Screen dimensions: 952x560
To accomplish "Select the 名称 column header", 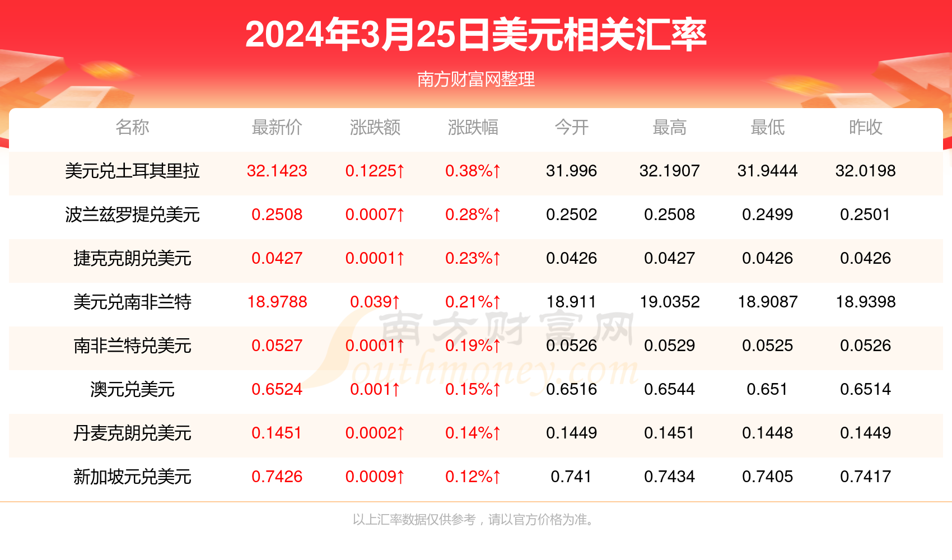I will click(x=132, y=127).
